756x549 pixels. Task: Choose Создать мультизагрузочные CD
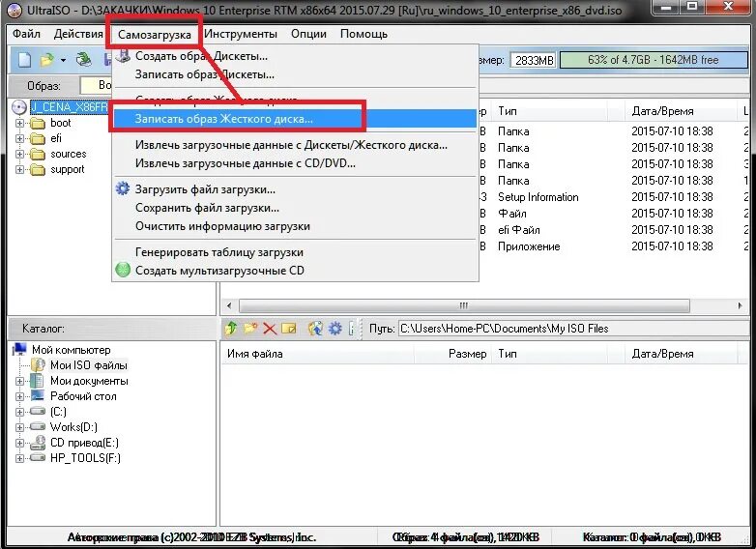pyautogui.click(x=295, y=271)
